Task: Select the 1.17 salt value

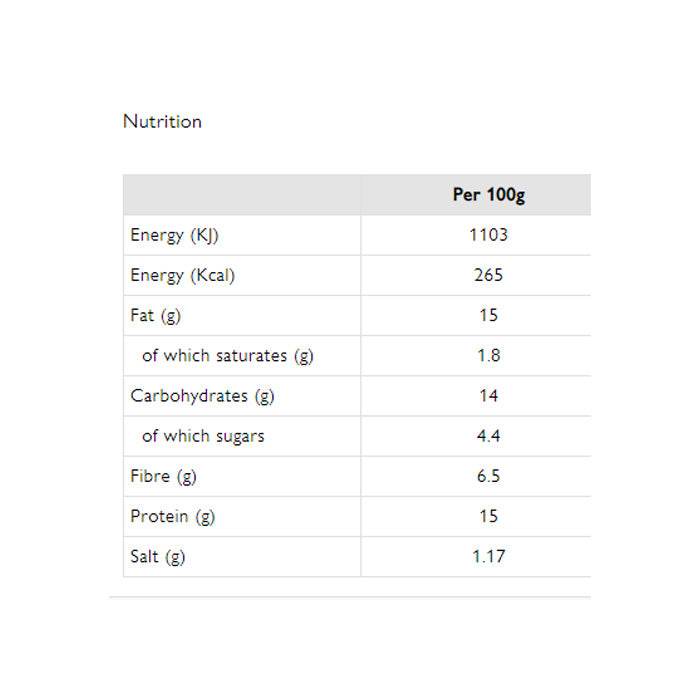Action: [x=488, y=556]
